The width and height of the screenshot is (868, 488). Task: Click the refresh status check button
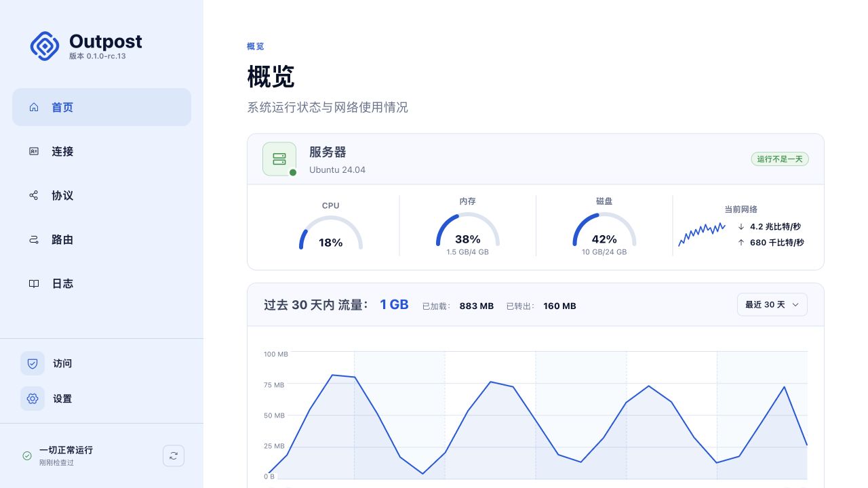tap(174, 455)
